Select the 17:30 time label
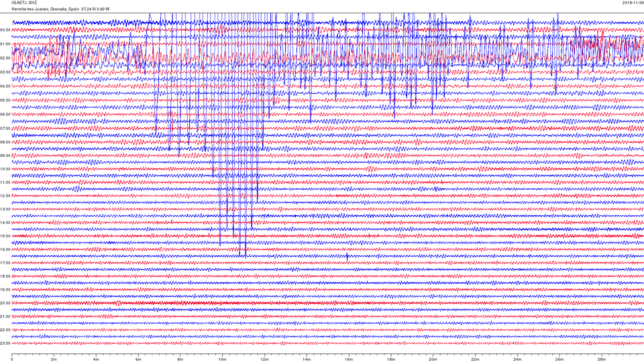Image resolution: width=644 pixels, height=362 pixels. pyautogui.click(x=5, y=263)
